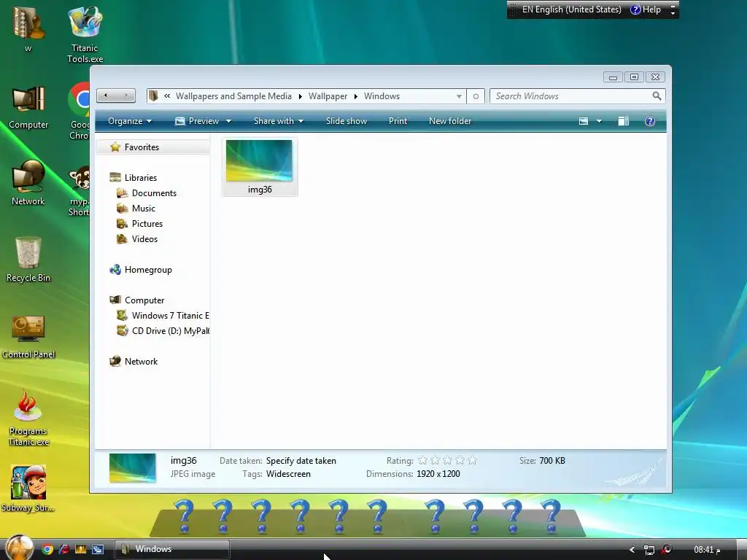Set rating to one star

[x=422, y=461]
